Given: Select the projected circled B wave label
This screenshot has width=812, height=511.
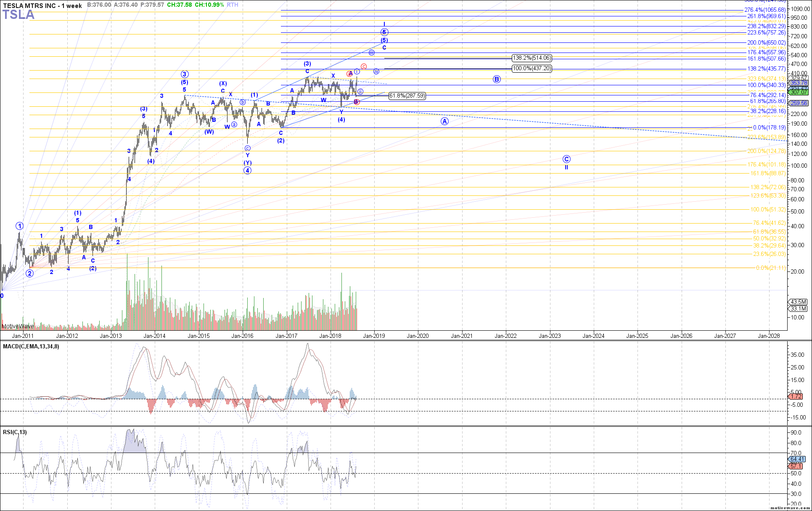Looking at the screenshot, I should 497,79.
